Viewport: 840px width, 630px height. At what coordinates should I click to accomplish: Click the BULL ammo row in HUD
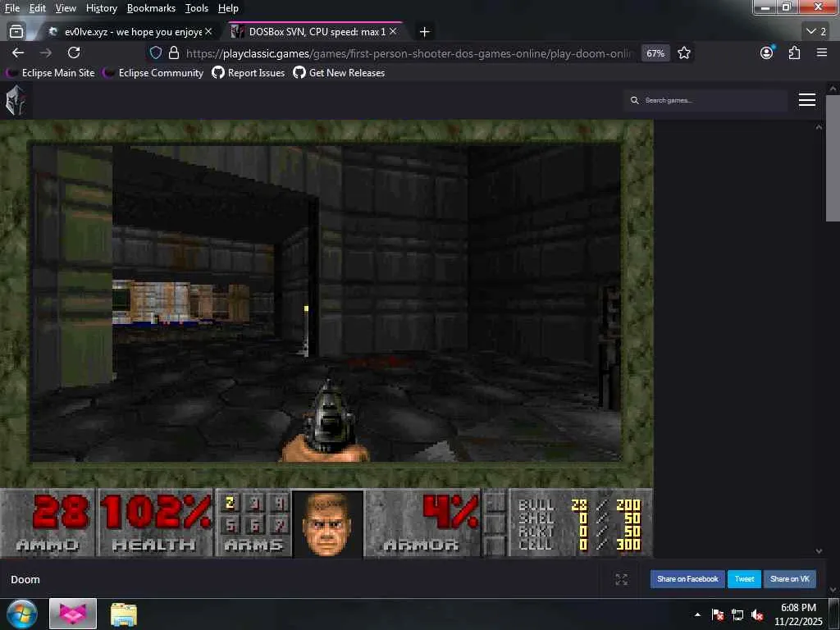(x=579, y=504)
